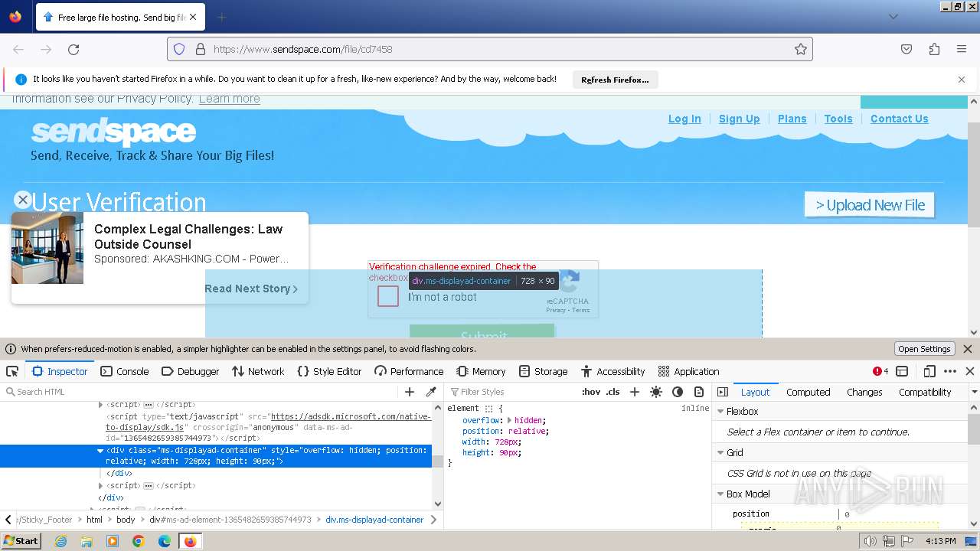Viewport: 980px width, 551px height.
Task: Toggle light color scheme simulation sun icon
Action: 656,392
